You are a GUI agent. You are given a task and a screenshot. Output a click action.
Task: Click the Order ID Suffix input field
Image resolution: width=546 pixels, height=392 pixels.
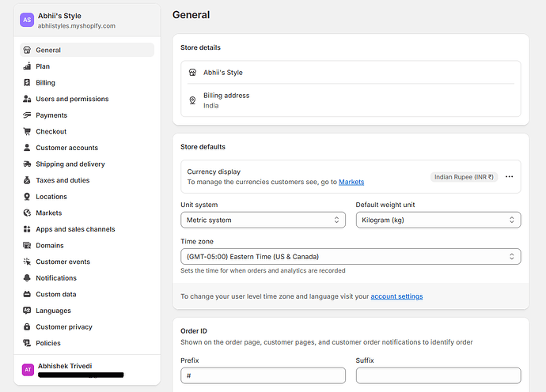click(x=438, y=375)
